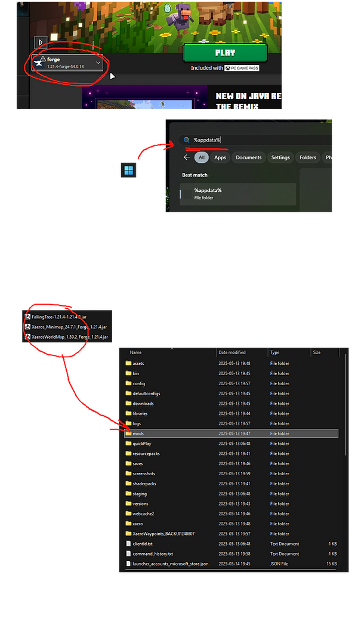Screen dimensions: 358x644
Task: Click the staging folder icon
Action: point(128,494)
